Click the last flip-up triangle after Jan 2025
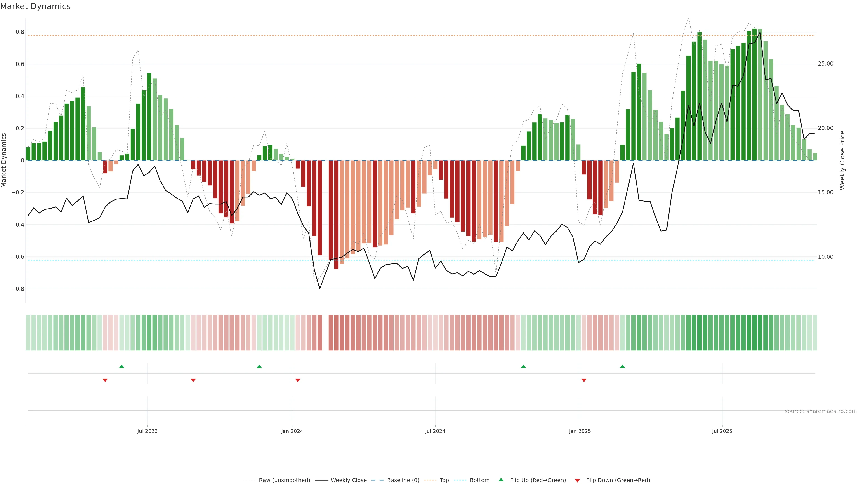The image size is (868, 488). click(x=622, y=366)
